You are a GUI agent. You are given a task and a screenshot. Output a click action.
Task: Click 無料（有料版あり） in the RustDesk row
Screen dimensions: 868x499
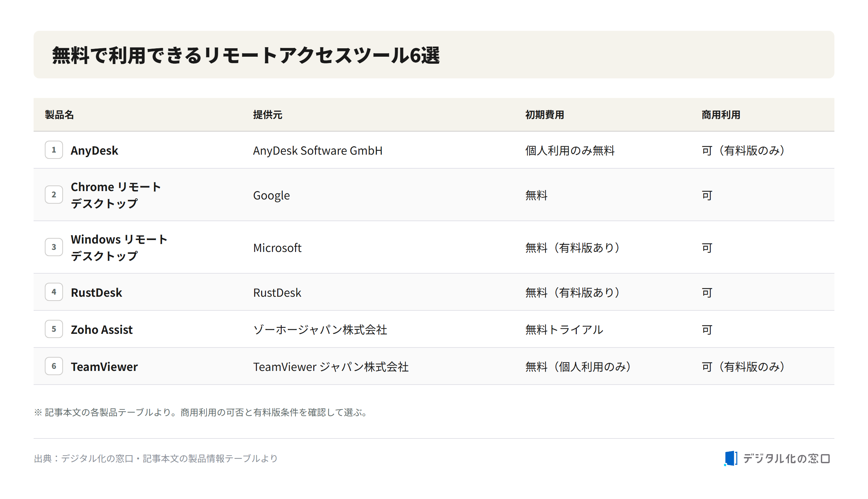pos(573,293)
